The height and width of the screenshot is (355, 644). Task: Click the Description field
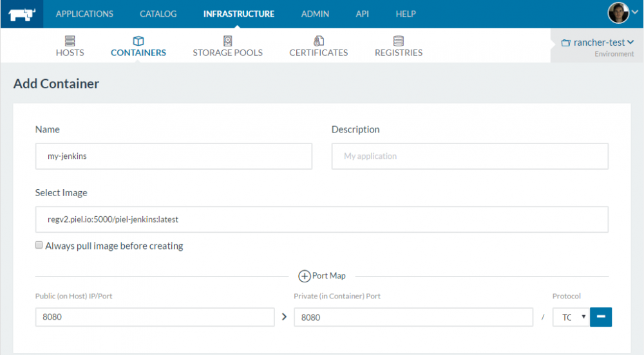(470, 156)
